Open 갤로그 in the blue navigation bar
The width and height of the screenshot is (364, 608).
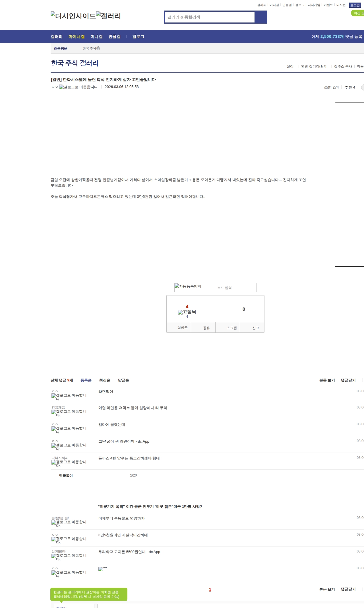point(138,36)
